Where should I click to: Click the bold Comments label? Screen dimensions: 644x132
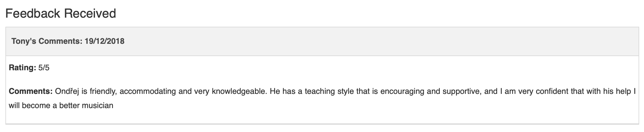[31, 92]
